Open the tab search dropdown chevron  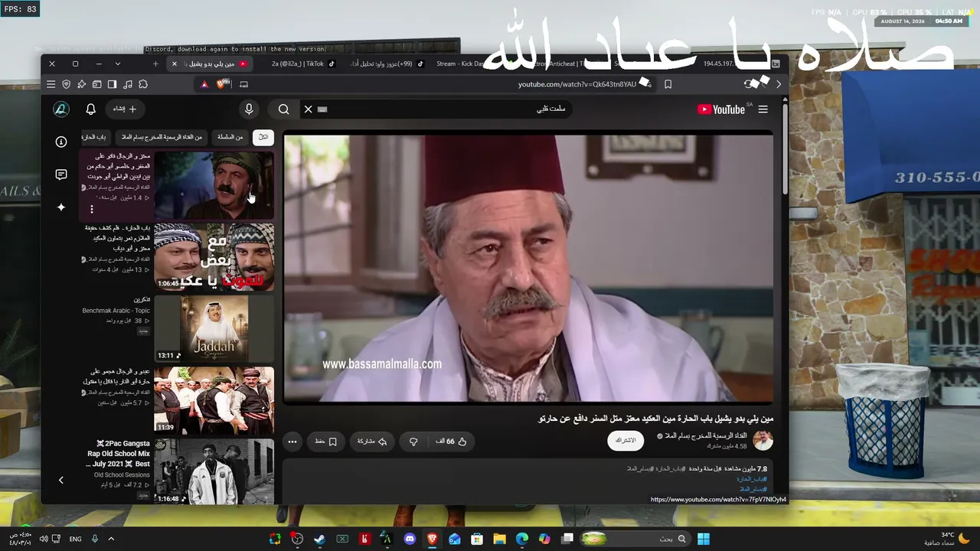pos(117,64)
